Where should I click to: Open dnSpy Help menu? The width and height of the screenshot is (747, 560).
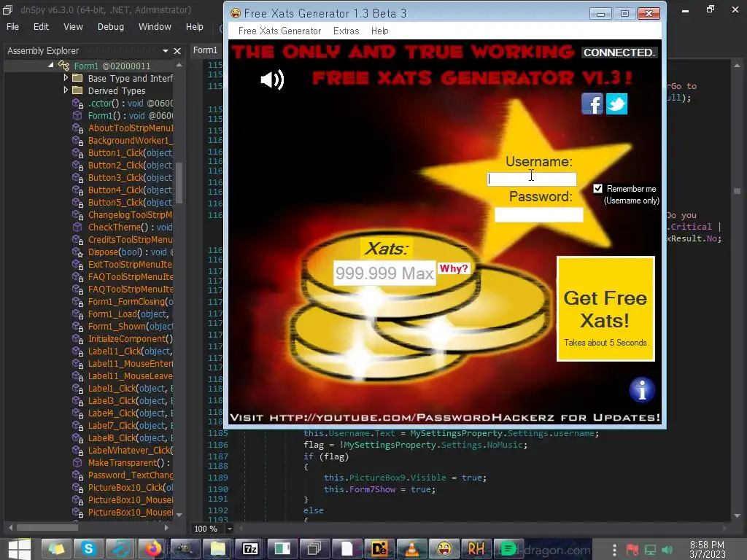[194, 27]
